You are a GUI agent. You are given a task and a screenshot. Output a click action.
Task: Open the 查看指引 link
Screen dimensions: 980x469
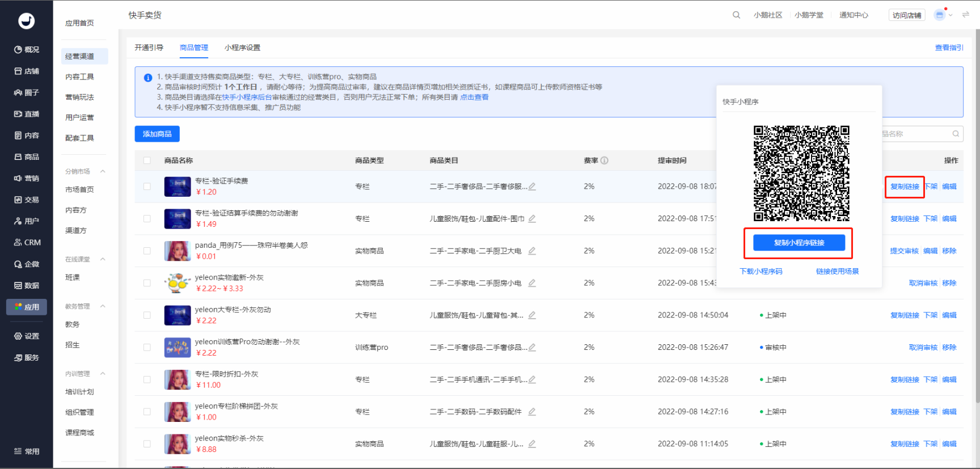point(949,48)
